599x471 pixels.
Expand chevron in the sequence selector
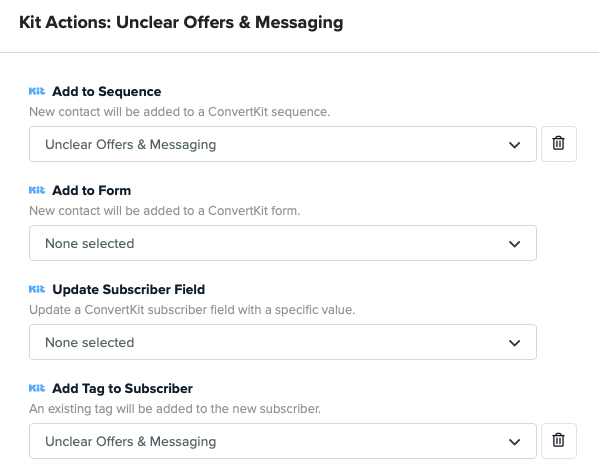click(x=515, y=145)
